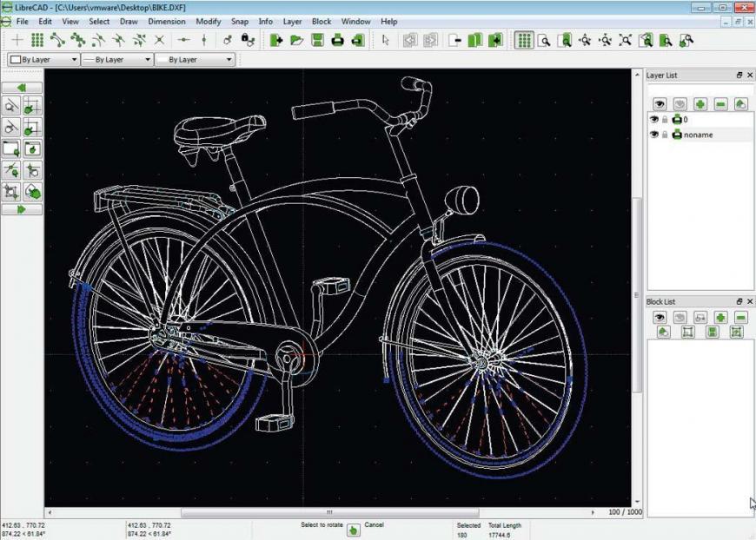
Task: Toggle lock on layer 0
Action: click(665, 120)
